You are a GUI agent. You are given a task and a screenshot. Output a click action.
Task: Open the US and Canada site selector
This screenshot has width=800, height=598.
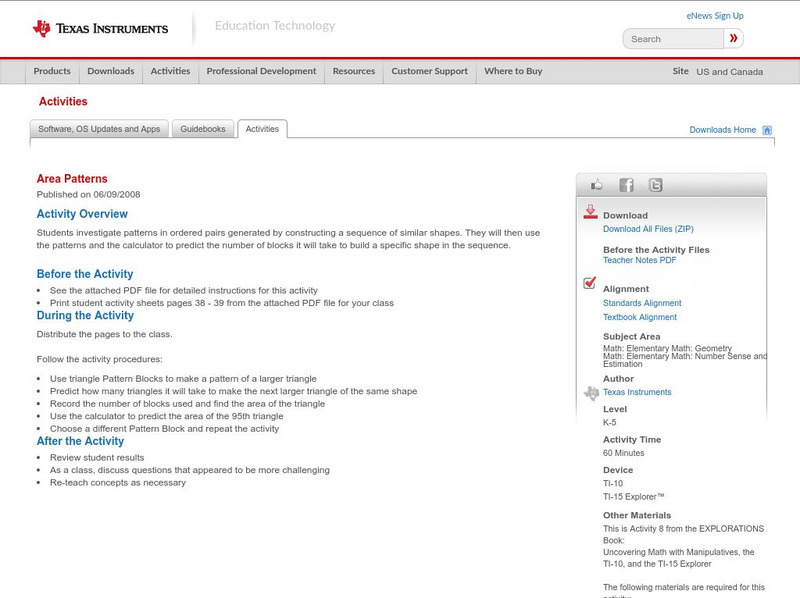point(729,72)
